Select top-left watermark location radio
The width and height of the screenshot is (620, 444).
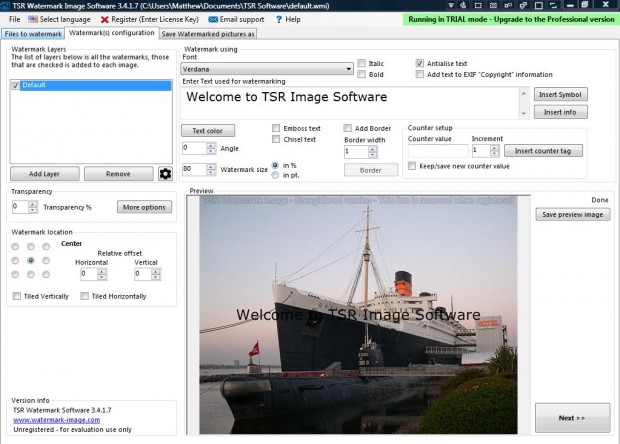coord(15,247)
